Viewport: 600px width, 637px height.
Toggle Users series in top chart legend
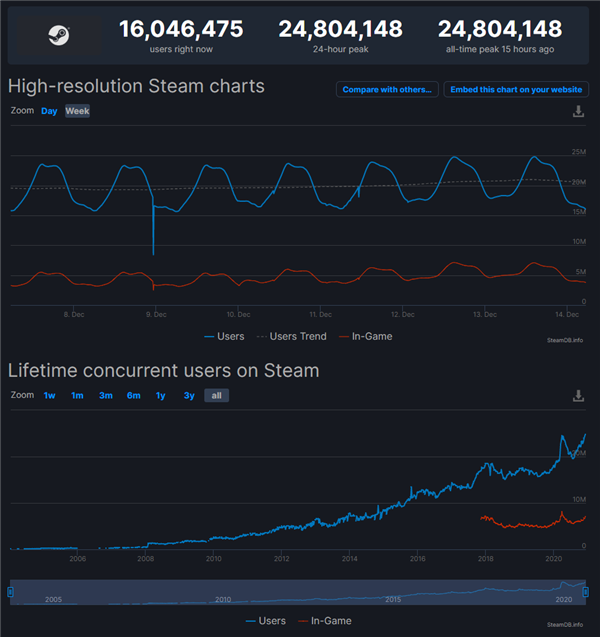coord(223,337)
